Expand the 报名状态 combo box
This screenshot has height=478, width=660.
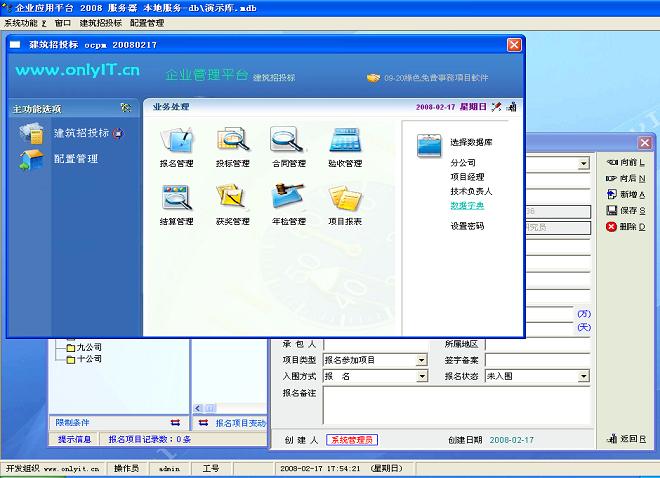coord(583,376)
